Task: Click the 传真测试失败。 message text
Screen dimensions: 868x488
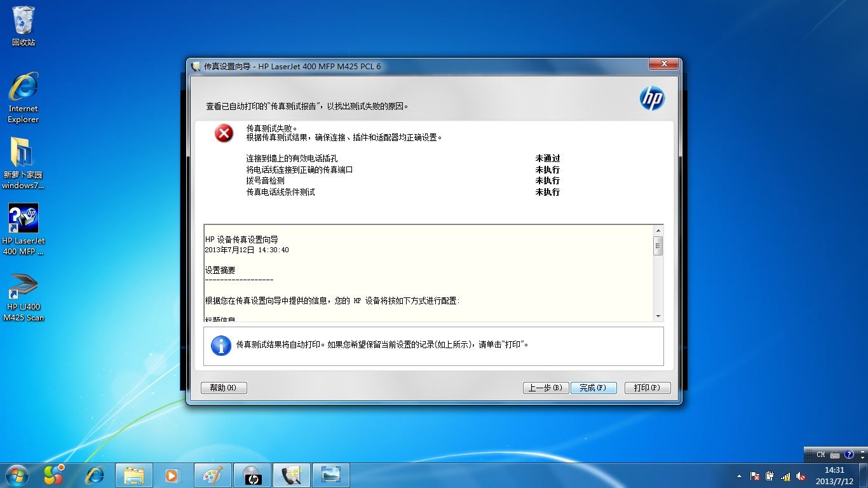Action: coord(272,128)
